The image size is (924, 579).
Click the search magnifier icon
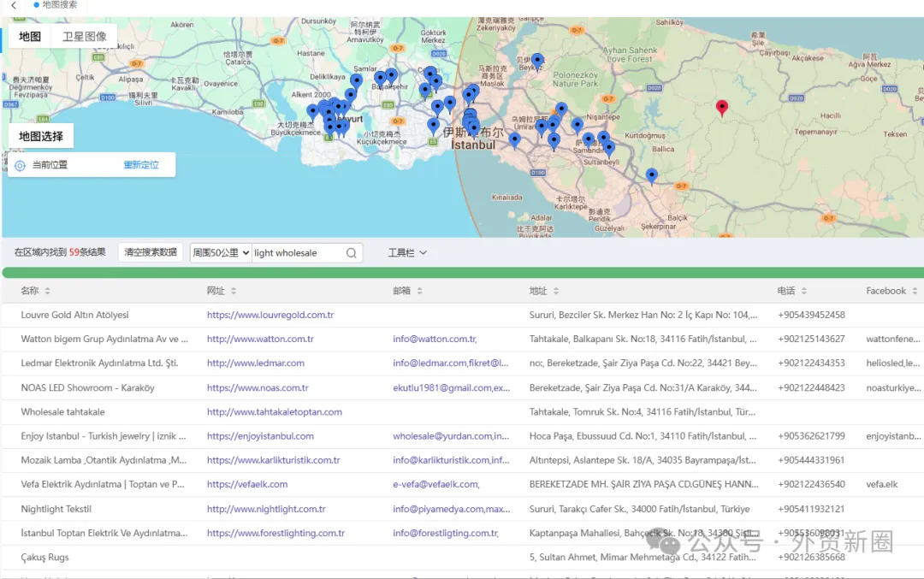[352, 253]
